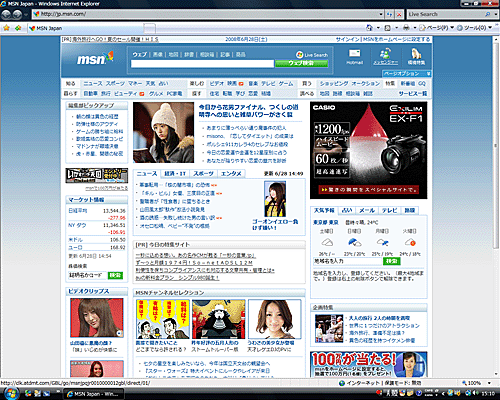Click the green web search button

click(301, 63)
